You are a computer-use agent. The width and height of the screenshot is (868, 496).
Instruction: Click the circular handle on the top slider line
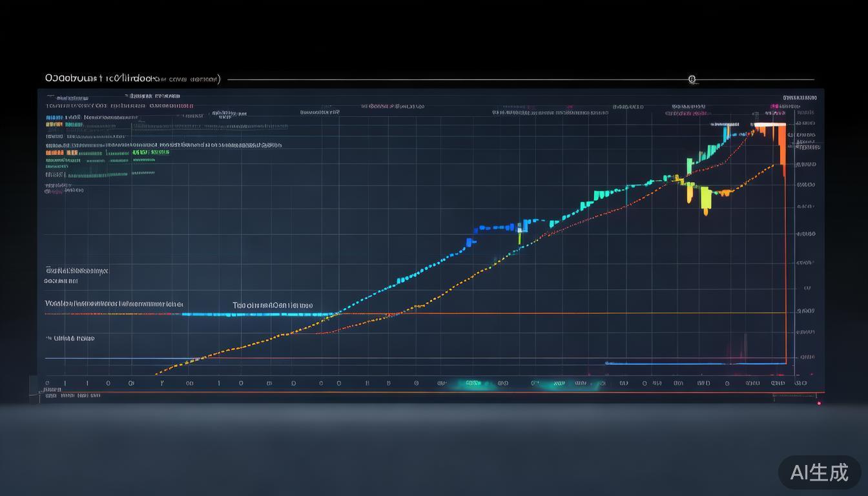coord(692,79)
